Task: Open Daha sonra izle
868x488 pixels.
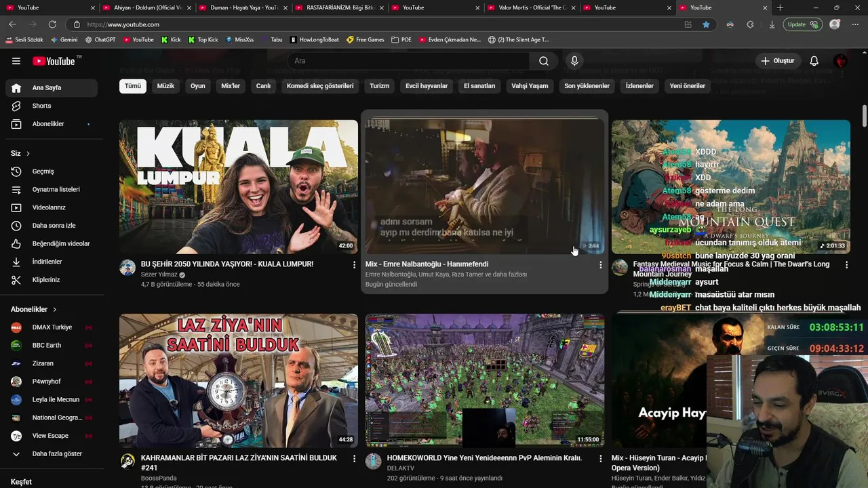Action: (52, 226)
